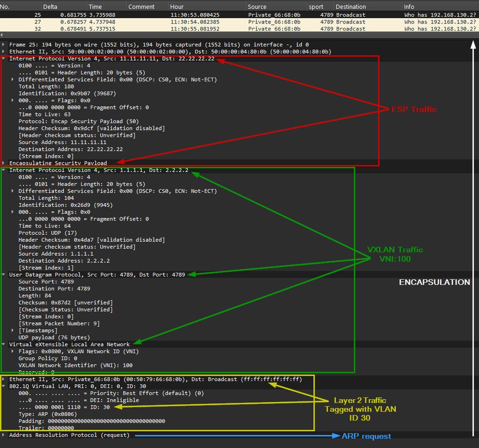Sort packets by the Delta column
The image size is (479, 448).
64,7
